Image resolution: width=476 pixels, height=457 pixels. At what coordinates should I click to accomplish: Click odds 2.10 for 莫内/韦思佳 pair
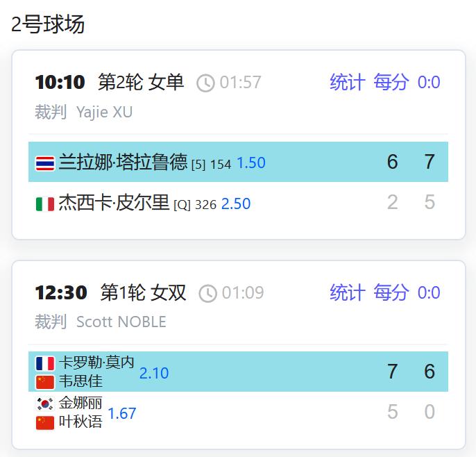[154, 373]
